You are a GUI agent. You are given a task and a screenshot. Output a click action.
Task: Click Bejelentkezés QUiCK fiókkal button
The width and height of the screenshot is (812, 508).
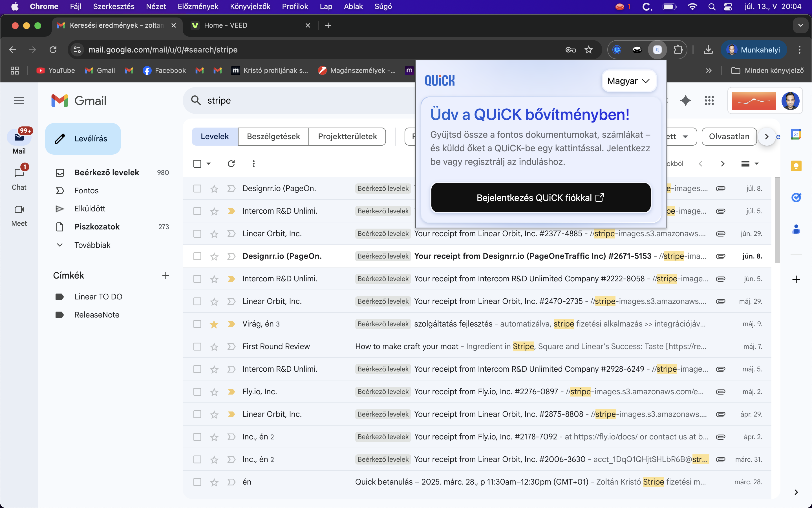tap(541, 198)
